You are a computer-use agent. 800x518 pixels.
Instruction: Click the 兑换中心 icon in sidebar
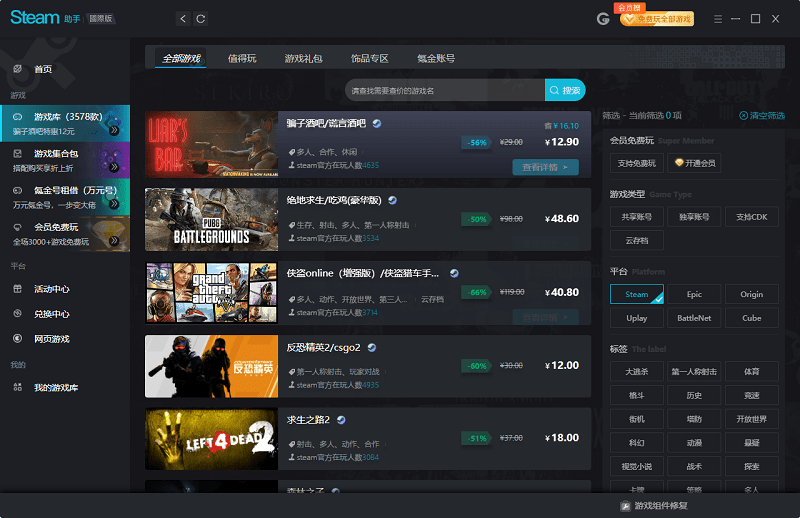pyautogui.click(x=17, y=314)
